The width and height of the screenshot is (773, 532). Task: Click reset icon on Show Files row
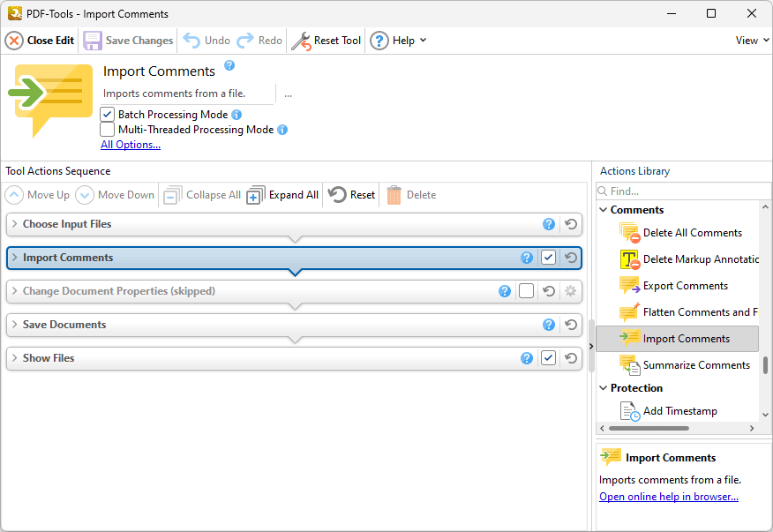[571, 358]
